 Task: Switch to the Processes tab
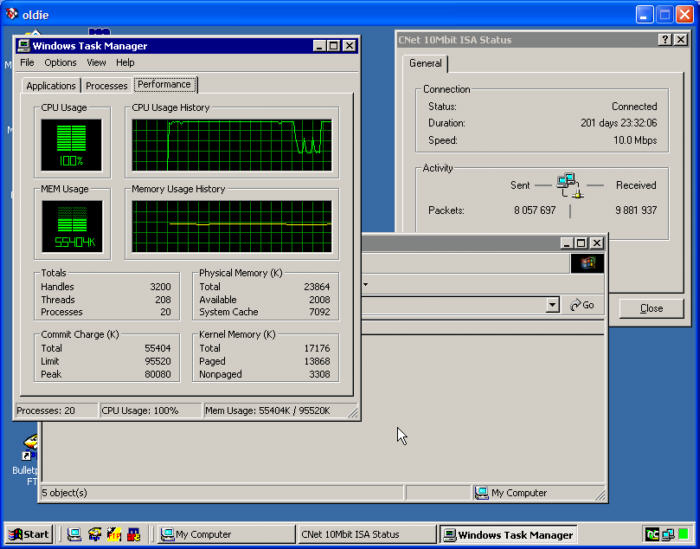pos(106,86)
